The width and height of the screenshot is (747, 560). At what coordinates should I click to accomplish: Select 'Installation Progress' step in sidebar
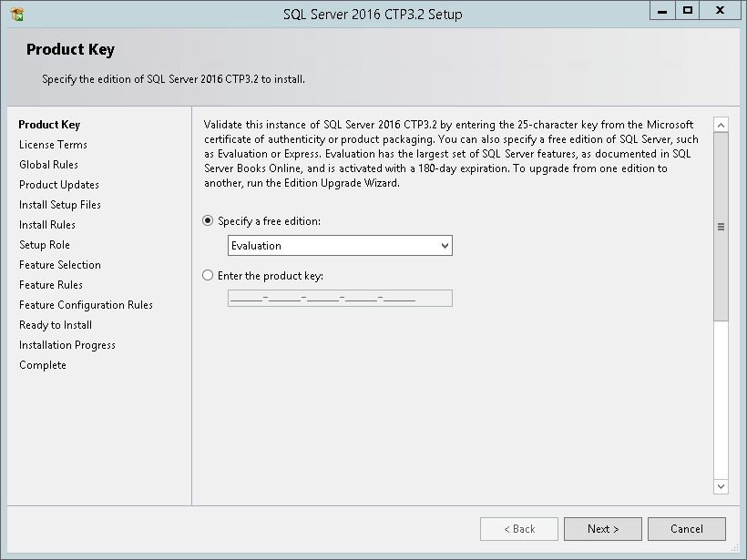tap(67, 345)
